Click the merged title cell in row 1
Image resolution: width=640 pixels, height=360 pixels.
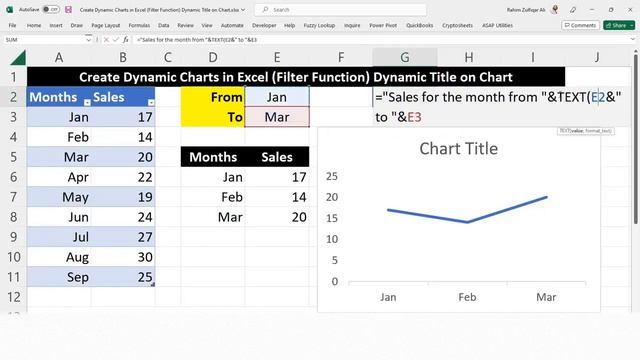(x=296, y=77)
